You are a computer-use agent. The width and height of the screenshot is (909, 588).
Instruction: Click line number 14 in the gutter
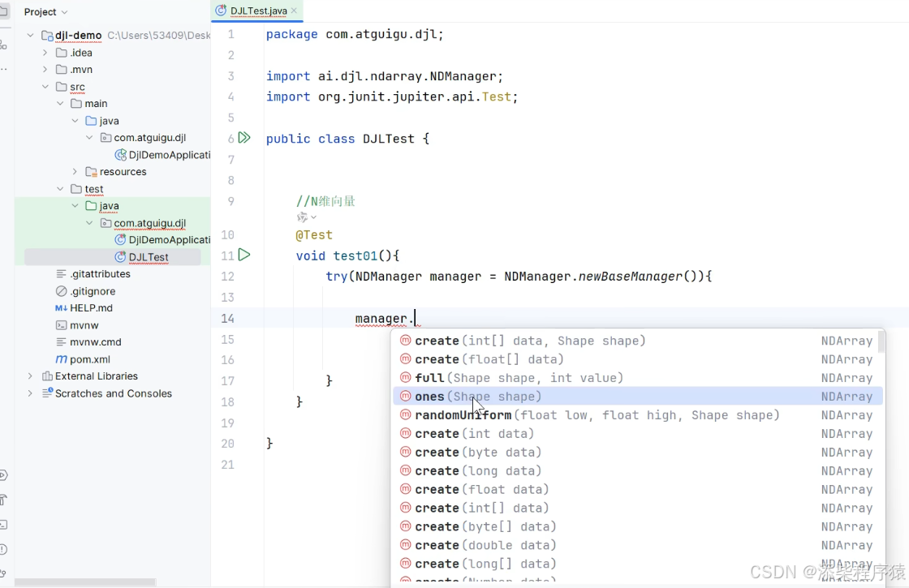227,318
